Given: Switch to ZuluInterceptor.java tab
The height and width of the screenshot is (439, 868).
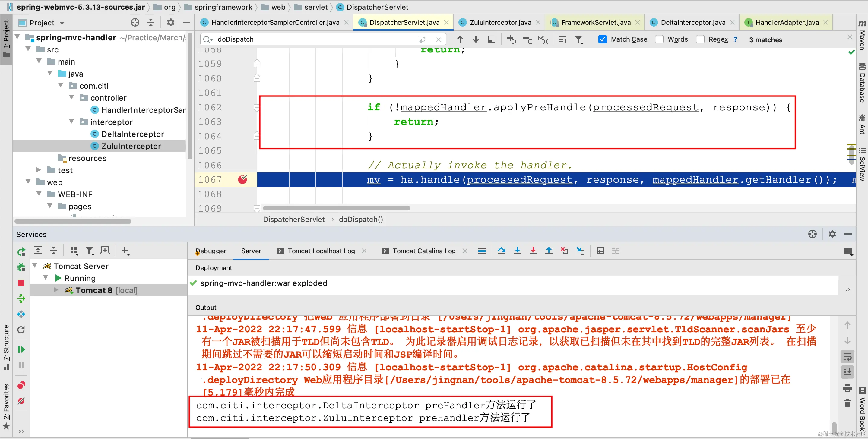Looking at the screenshot, I should pos(499,22).
